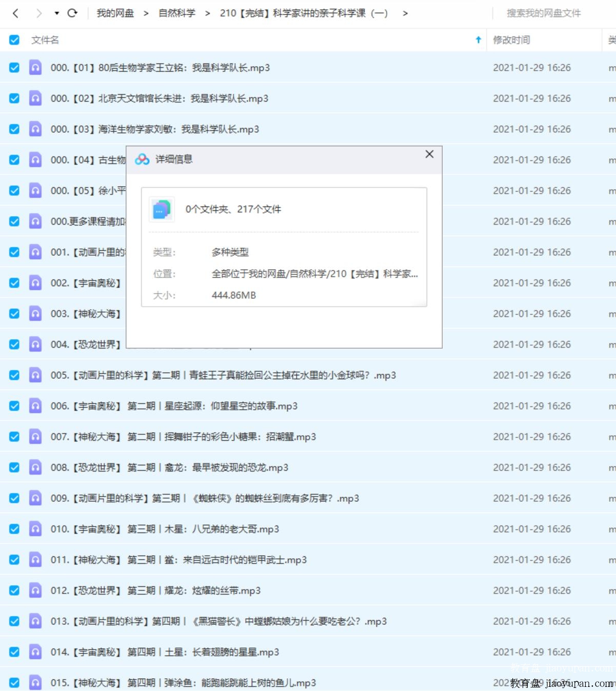Select file name 013 《黑猫警长》中螳螂姑娘

tap(218, 621)
